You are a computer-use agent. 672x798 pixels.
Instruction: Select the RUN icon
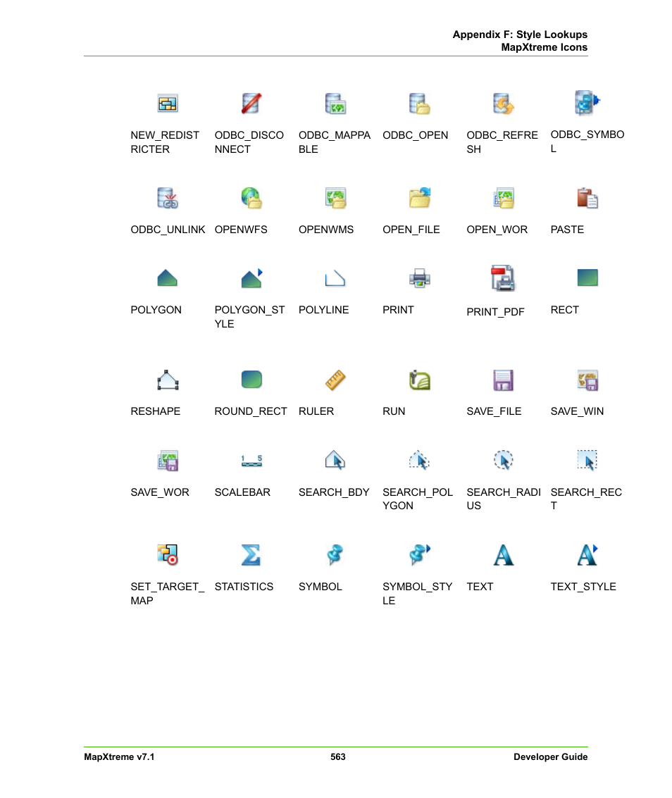point(420,380)
